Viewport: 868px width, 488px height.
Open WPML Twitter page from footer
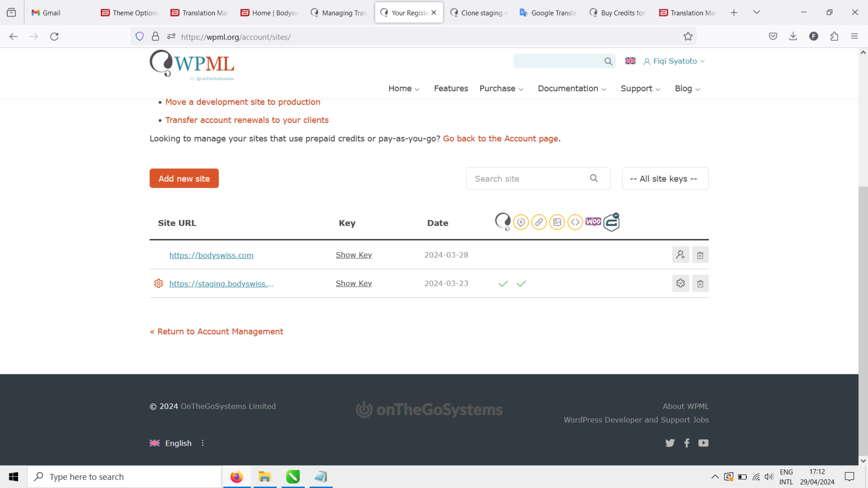pyautogui.click(x=670, y=443)
